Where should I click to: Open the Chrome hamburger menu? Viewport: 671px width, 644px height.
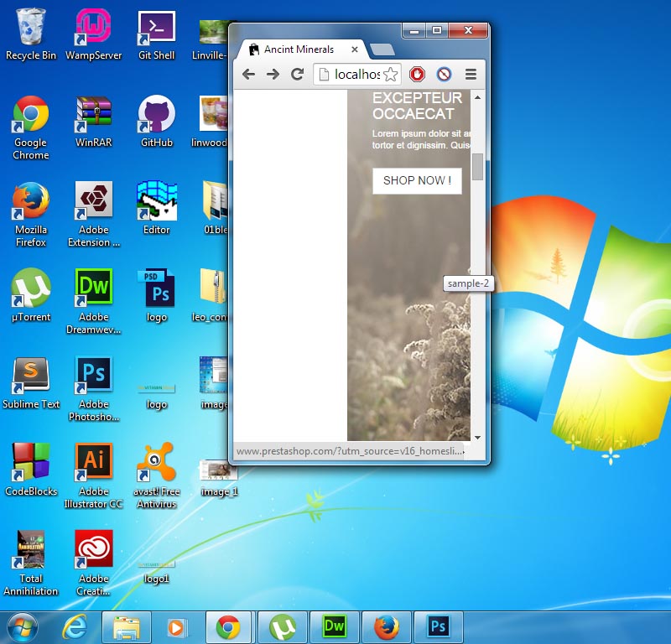[x=471, y=75]
